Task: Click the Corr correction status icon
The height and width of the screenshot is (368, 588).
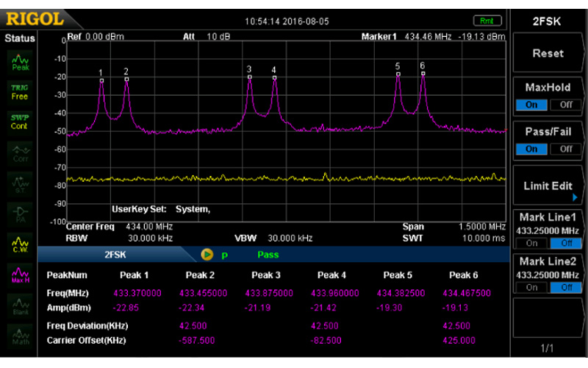Action: pyautogui.click(x=20, y=152)
